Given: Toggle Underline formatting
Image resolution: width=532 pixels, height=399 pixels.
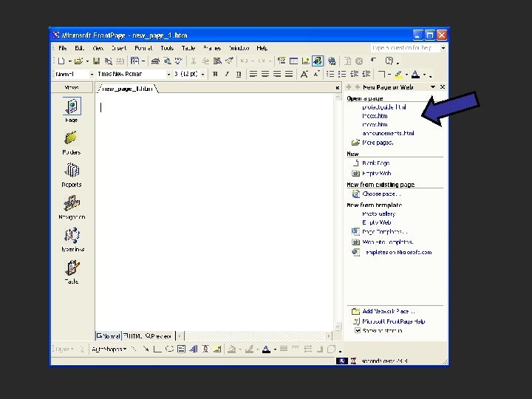Looking at the screenshot, I should [239, 74].
